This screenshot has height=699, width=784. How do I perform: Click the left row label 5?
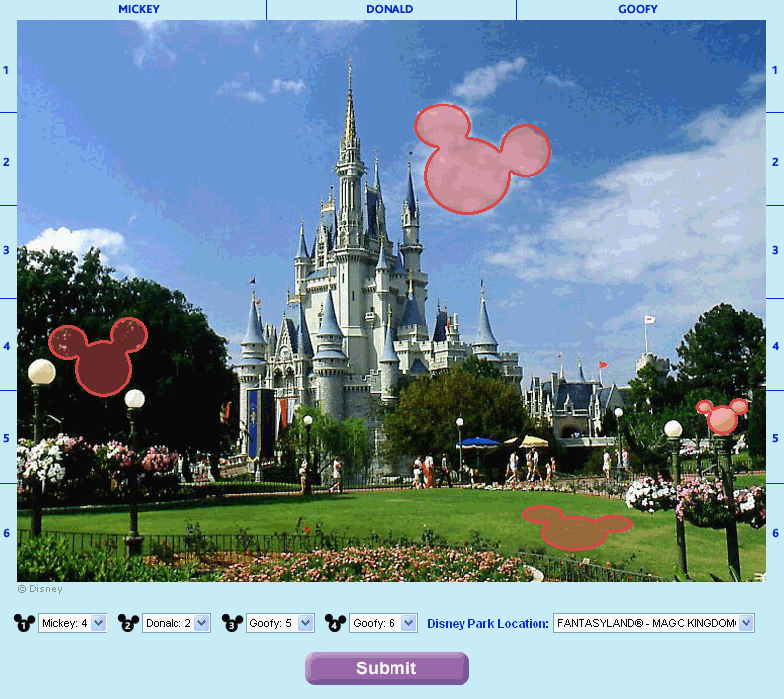tap(6, 438)
